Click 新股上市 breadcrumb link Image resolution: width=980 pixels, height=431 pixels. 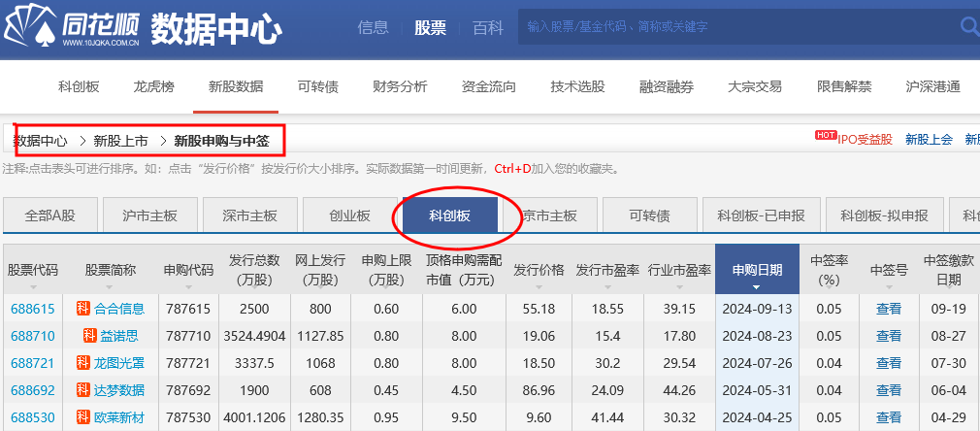(x=120, y=142)
